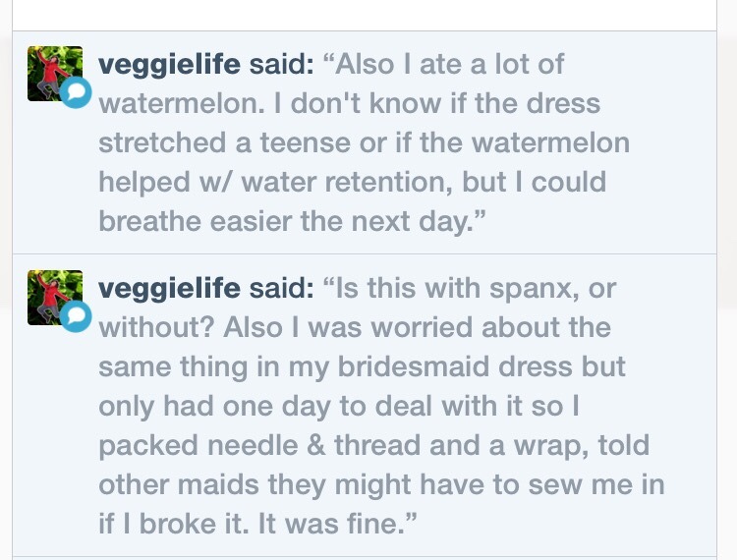Click the line "without? Also I was worried about the"
Screen dimensions: 737x560
pyautogui.click(x=355, y=327)
